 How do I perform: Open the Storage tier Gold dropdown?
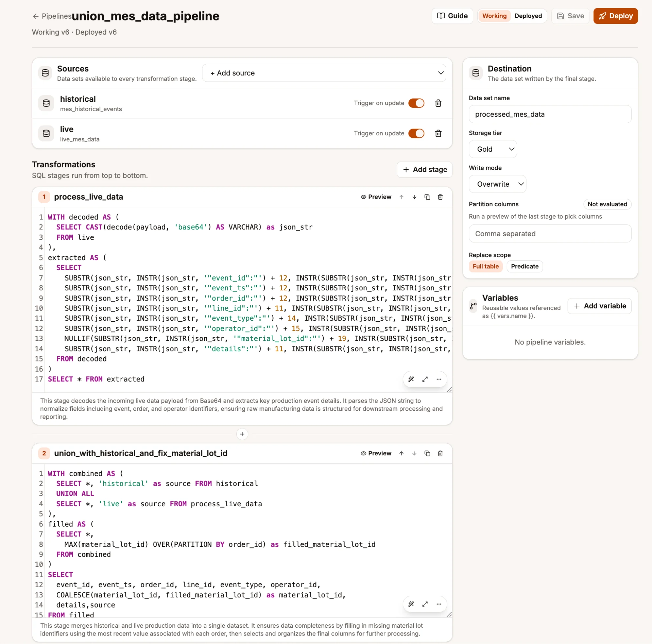coord(493,149)
